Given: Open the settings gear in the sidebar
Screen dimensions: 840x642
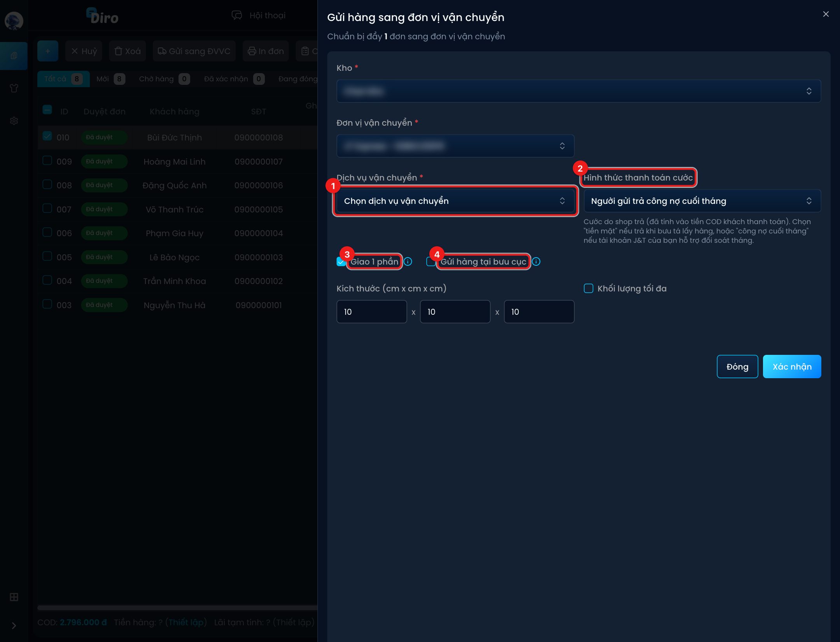Looking at the screenshot, I should pos(14,121).
